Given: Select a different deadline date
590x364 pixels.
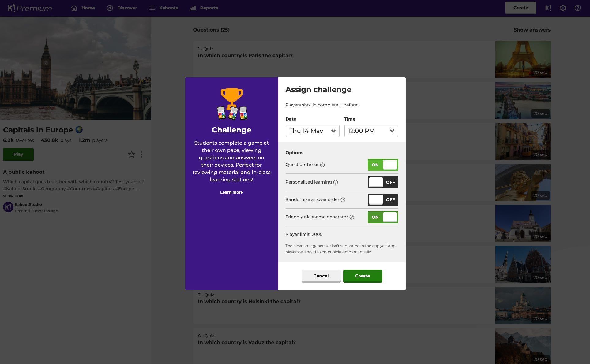Looking at the screenshot, I should point(312,131).
